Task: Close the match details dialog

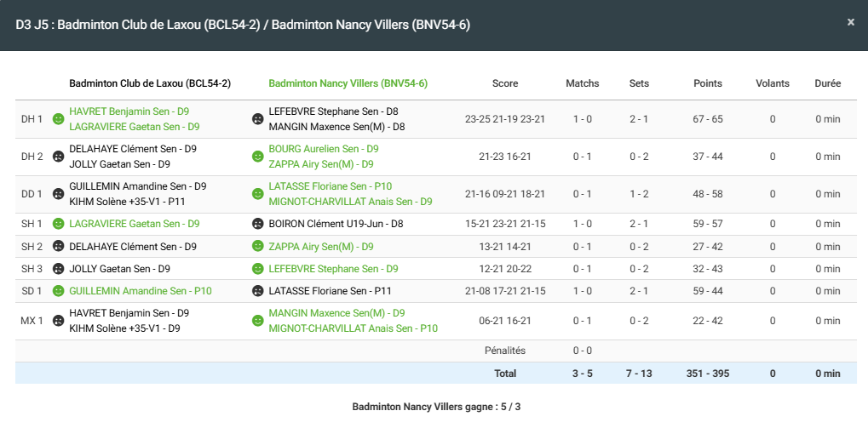Action: pos(850,22)
